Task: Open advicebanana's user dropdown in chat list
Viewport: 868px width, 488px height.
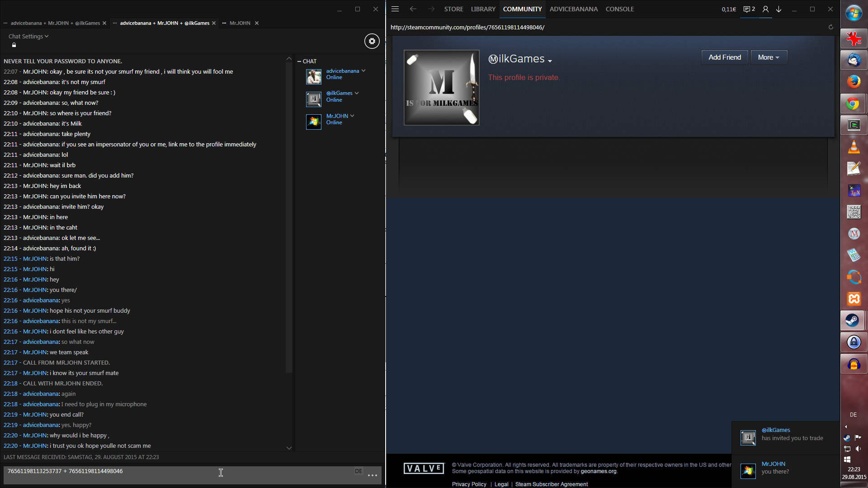Action: click(x=363, y=71)
